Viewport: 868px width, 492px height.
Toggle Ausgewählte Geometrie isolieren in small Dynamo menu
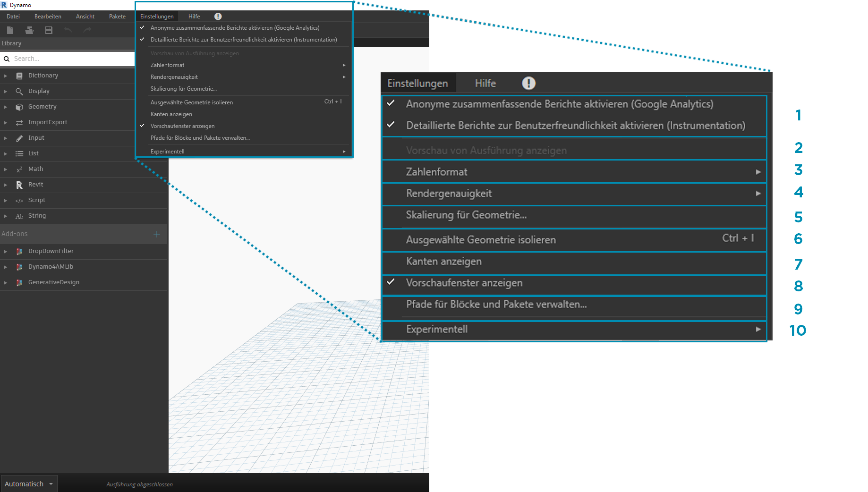click(244, 102)
